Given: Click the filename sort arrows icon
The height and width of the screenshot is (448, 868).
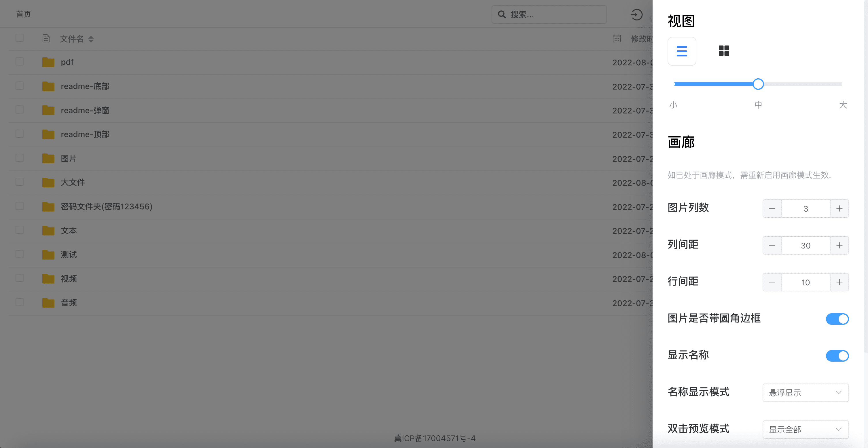Looking at the screenshot, I should click(x=91, y=39).
